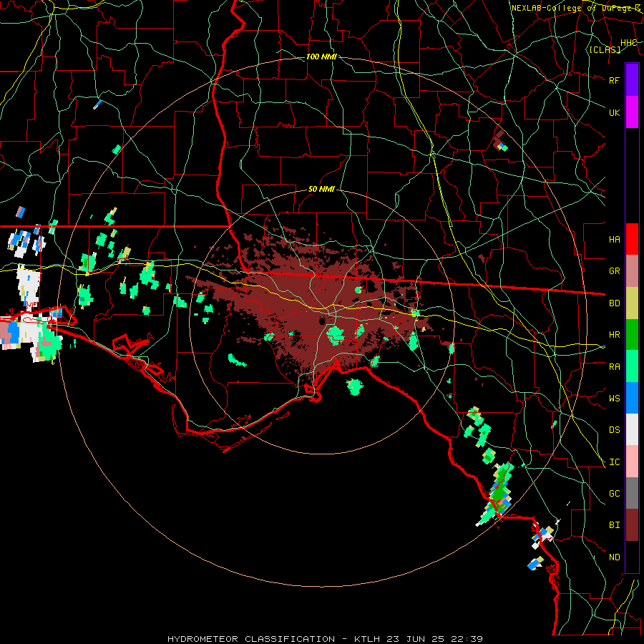644x644 pixels.
Task: Click the WS legend label
Action: pos(614,399)
